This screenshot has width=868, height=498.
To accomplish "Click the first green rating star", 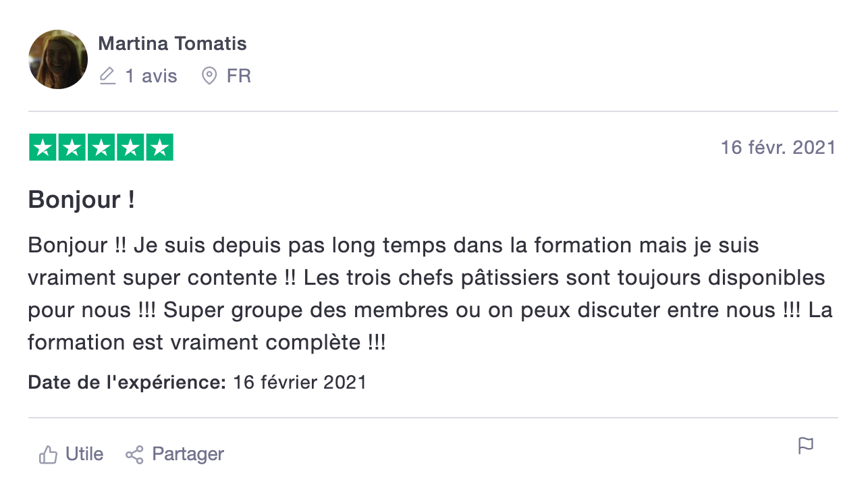I will 43,147.
